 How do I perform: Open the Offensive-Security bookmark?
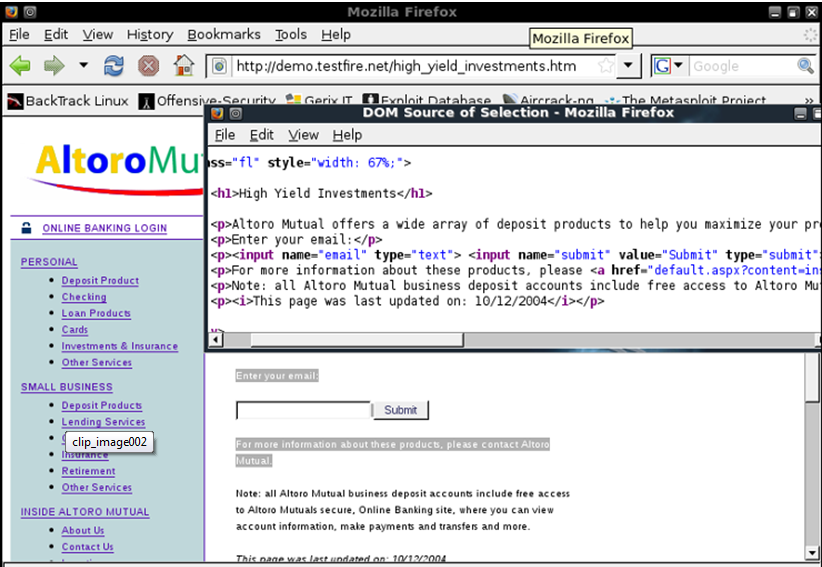tap(207, 101)
